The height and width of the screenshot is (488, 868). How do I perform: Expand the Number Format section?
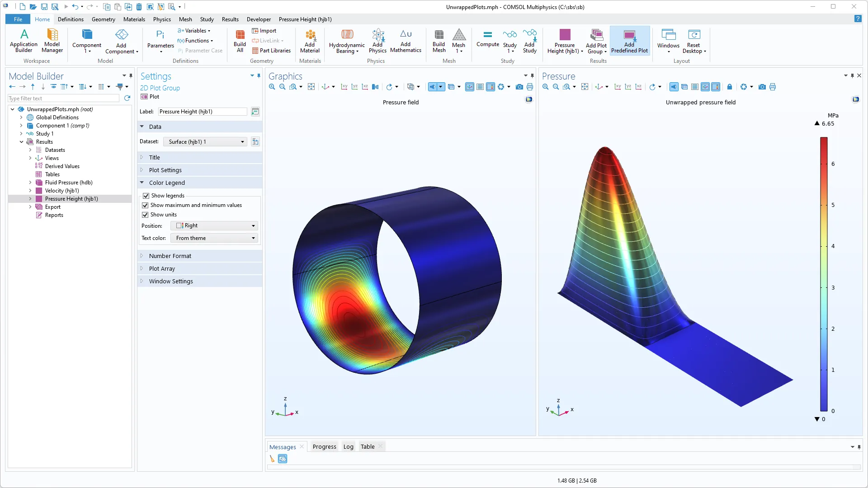(x=170, y=256)
